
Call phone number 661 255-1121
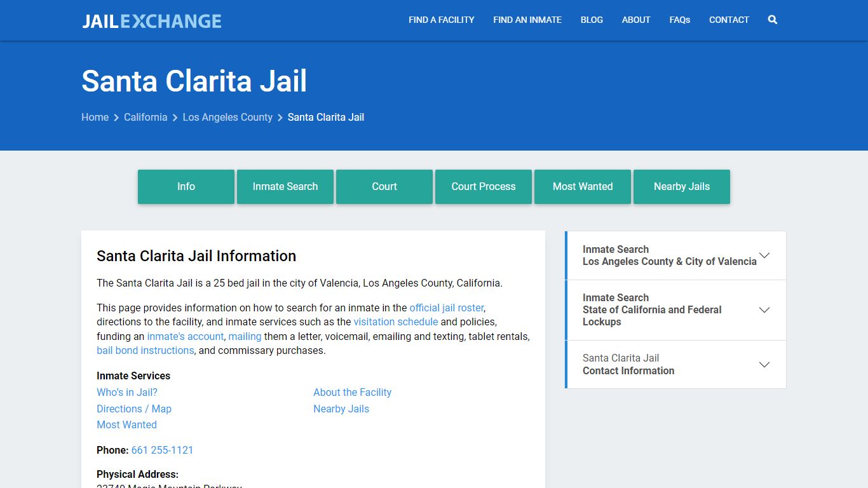[x=162, y=450]
